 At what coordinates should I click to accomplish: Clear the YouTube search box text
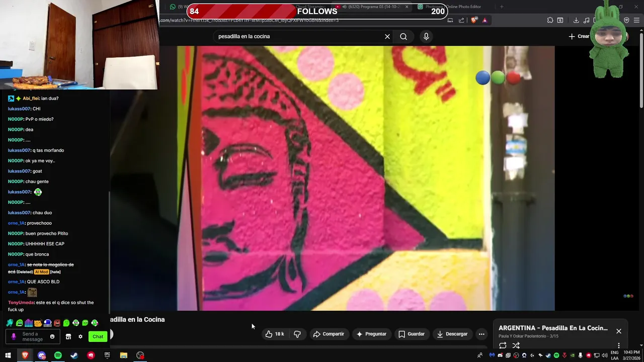coord(387,36)
